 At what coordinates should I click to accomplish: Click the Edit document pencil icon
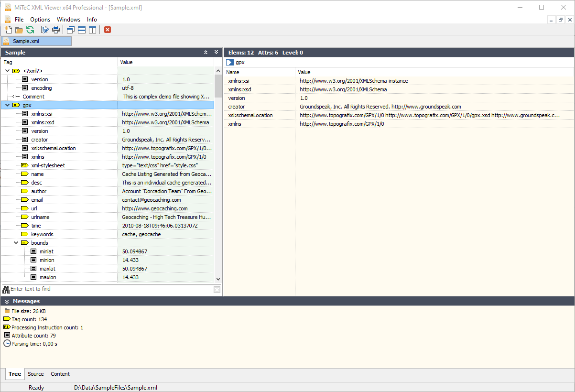(45, 30)
